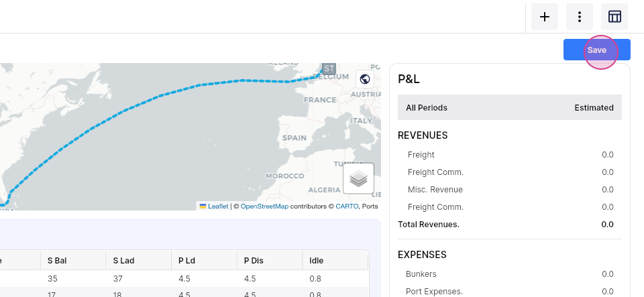Click the S Lad column header
The width and height of the screenshot is (644, 297).
(138, 261)
